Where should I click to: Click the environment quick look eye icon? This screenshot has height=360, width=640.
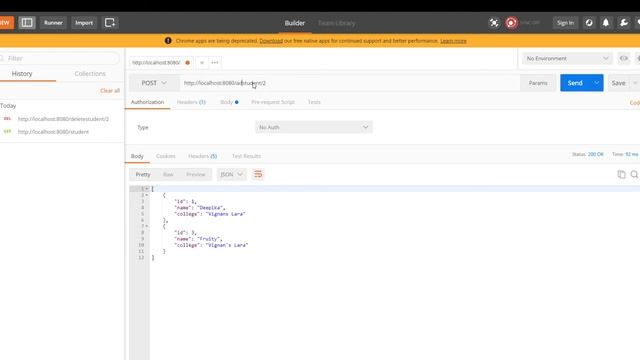[x=624, y=58]
